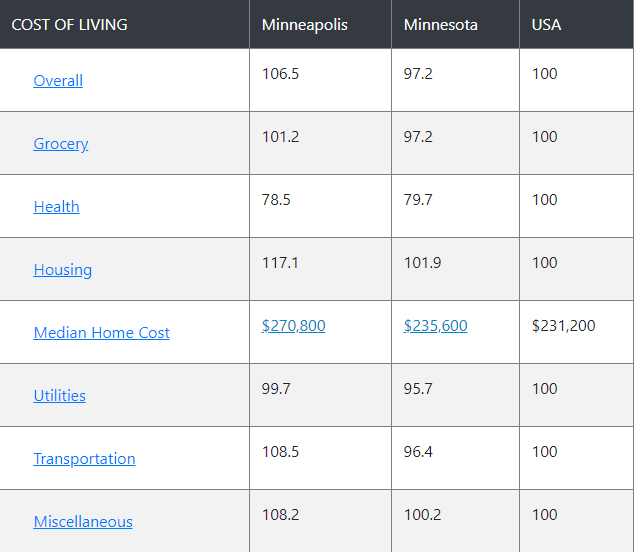This screenshot has height=552, width=634.
Task: Open the Health link
Action: [x=56, y=207]
